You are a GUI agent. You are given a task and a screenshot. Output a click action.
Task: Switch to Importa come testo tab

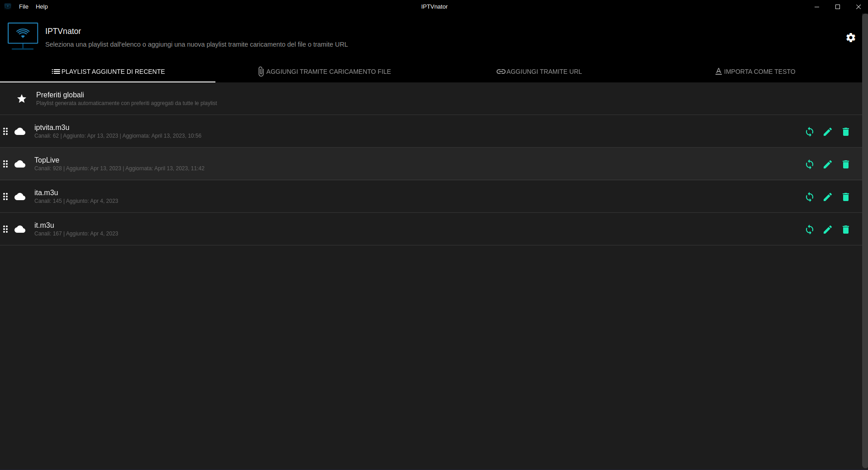pos(755,72)
